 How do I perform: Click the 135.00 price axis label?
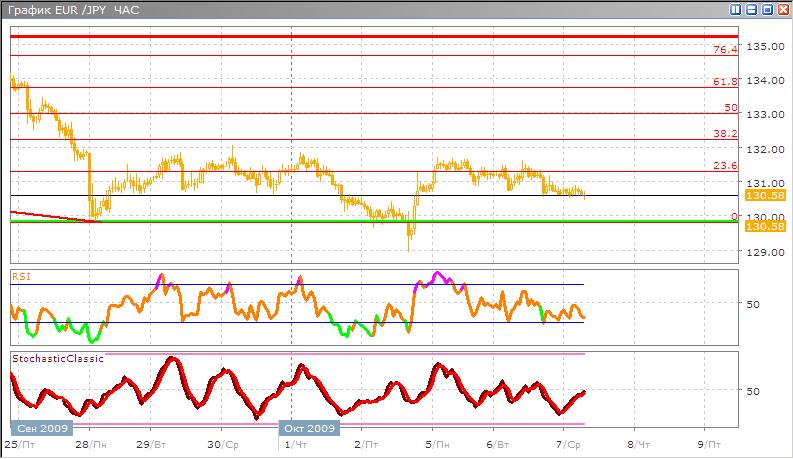(x=766, y=46)
